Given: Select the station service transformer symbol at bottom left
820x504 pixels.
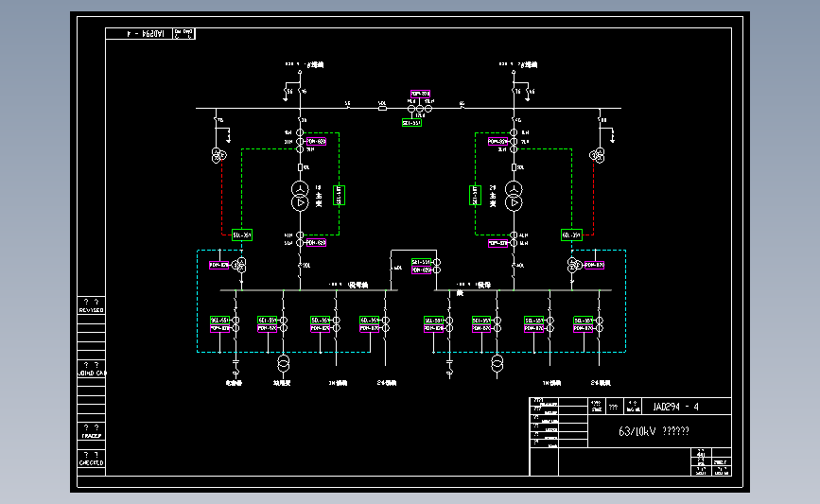Looking at the screenshot, I should tap(283, 363).
